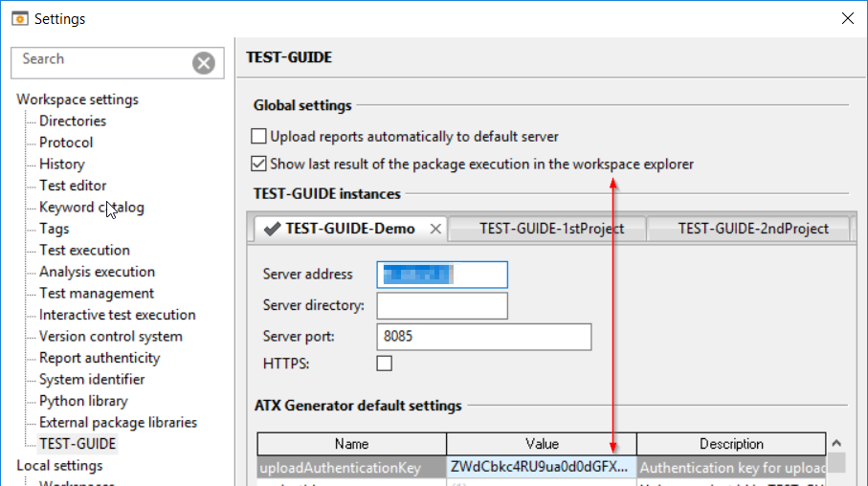The height and width of the screenshot is (486, 868).
Task: Close the Settings window
Action: (848, 18)
